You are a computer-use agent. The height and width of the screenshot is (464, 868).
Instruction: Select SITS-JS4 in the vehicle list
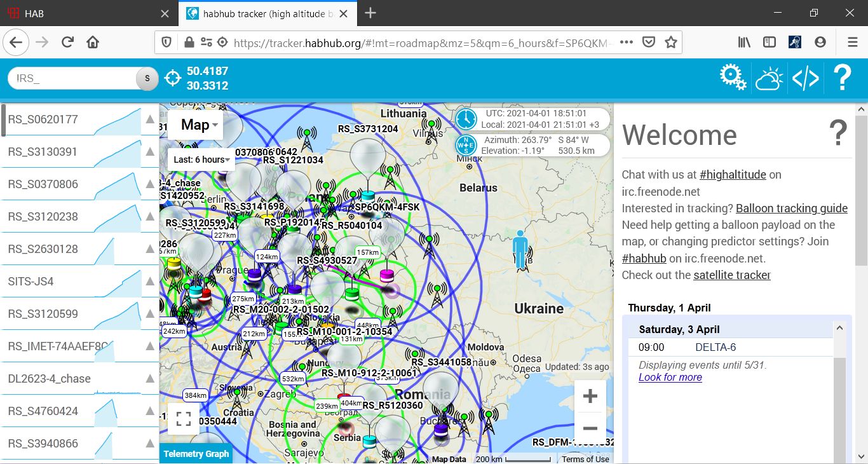(31, 281)
